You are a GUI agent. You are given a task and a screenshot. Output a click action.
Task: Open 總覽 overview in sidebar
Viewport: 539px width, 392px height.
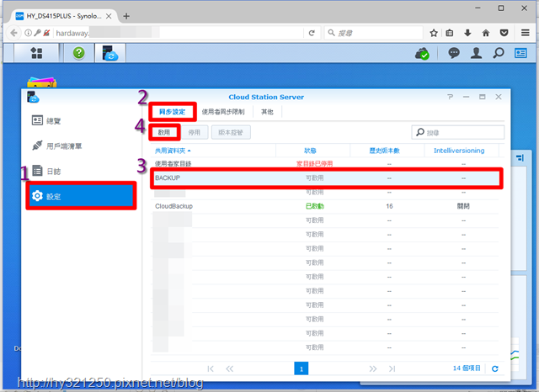pyautogui.click(x=81, y=120)
